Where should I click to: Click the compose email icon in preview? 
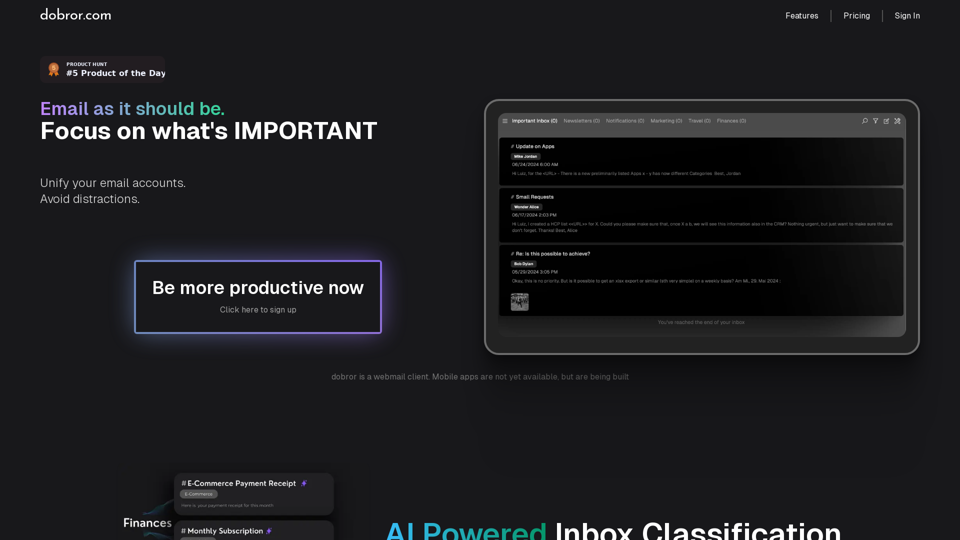tap(887, 121)
